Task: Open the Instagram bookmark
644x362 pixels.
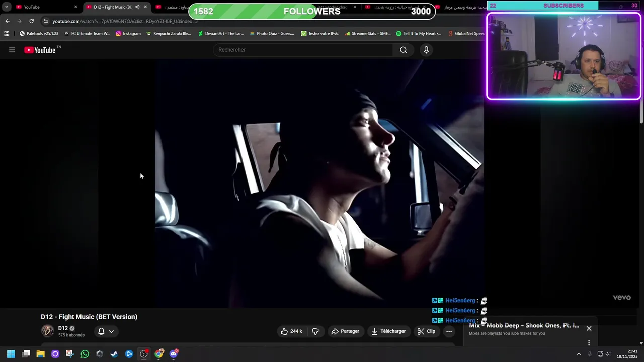Action: pos(128,34)
